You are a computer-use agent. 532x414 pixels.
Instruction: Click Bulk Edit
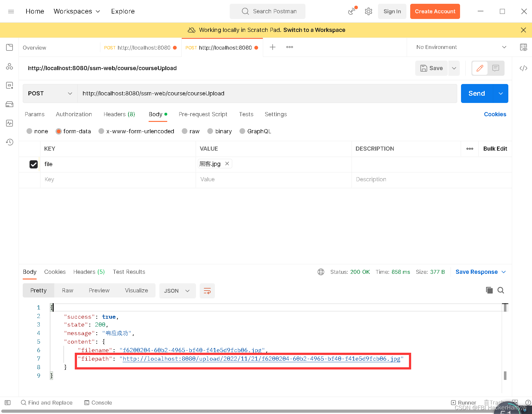point(495,149)
